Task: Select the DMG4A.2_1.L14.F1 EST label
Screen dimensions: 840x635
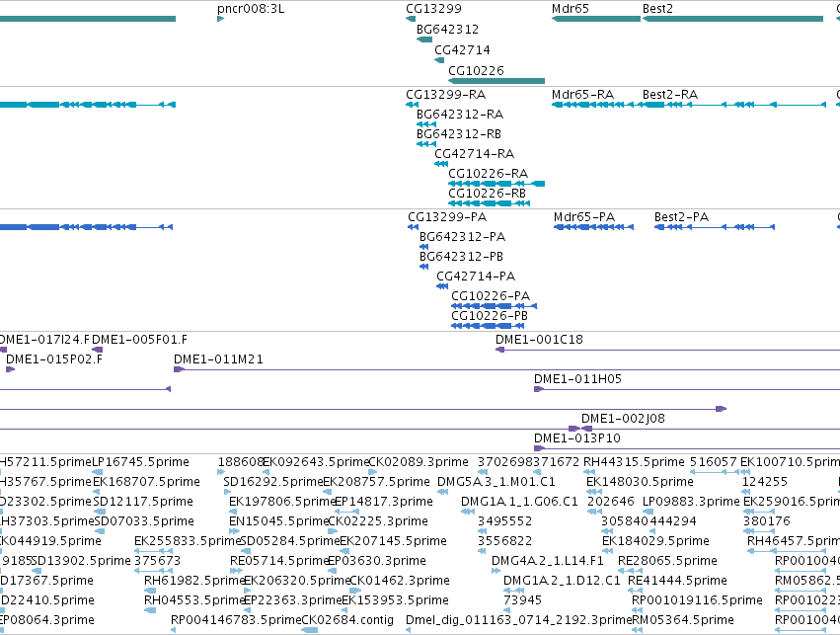Action: (x=548, y=561)
